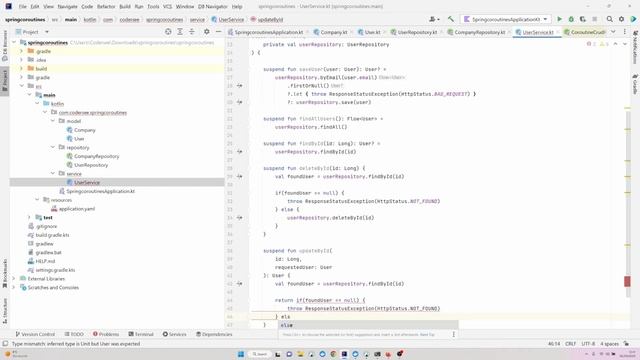Expand the External Libraries node
640x360 pixels.
coord(14,278)
